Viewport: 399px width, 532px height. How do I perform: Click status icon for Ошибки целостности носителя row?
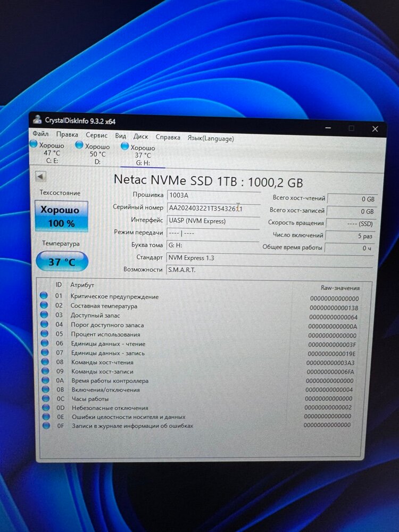pos(46,417)
